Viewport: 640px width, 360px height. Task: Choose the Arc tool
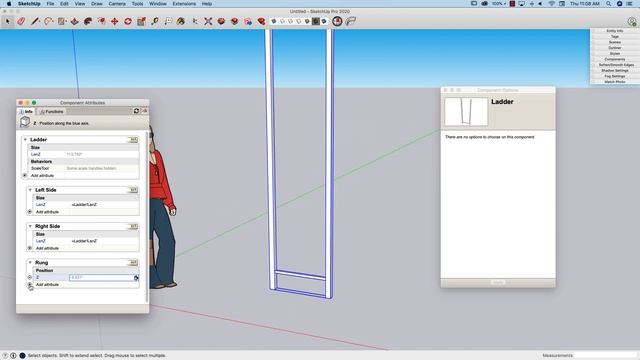(x=48, y=21)
